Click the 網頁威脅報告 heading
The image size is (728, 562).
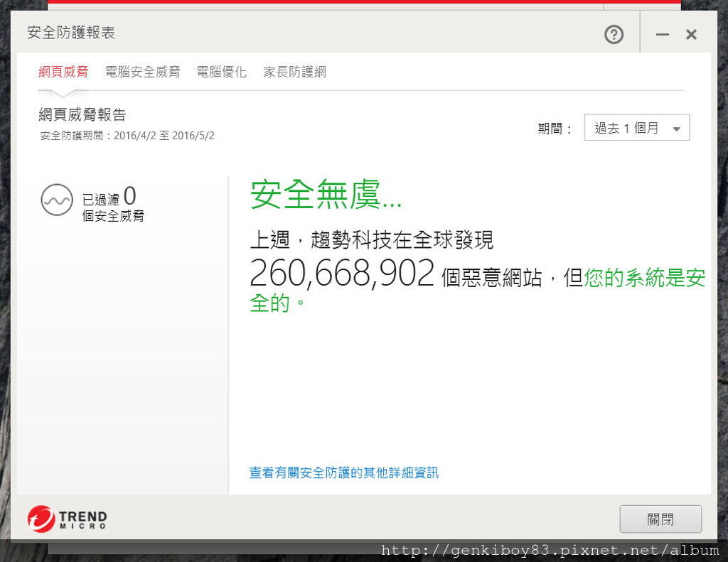coord(82,114)
